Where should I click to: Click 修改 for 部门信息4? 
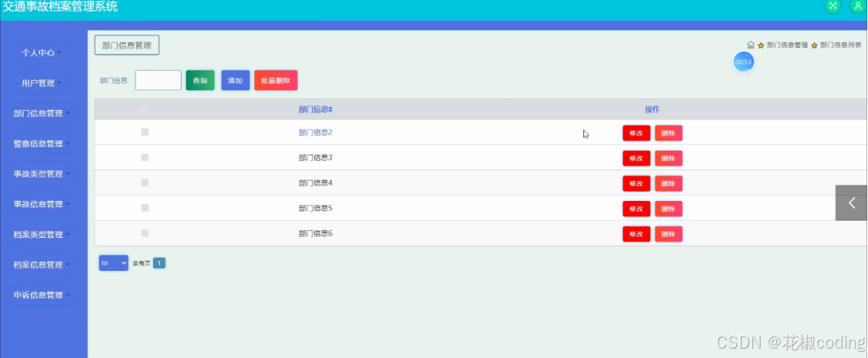point(637,184)
